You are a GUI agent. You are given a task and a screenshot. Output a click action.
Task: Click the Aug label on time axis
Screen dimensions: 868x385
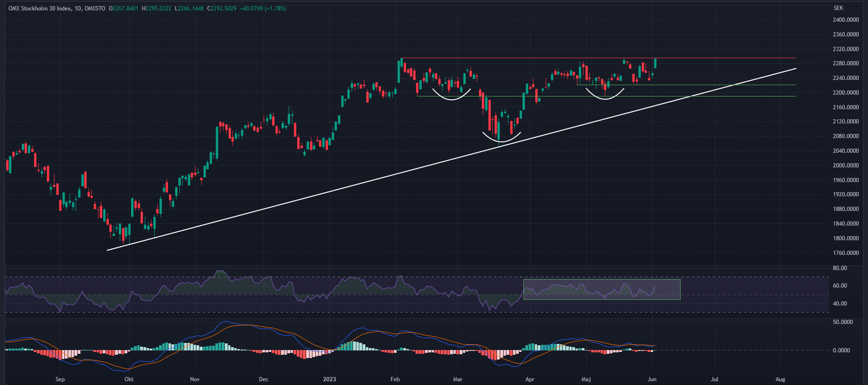[780, 379]
